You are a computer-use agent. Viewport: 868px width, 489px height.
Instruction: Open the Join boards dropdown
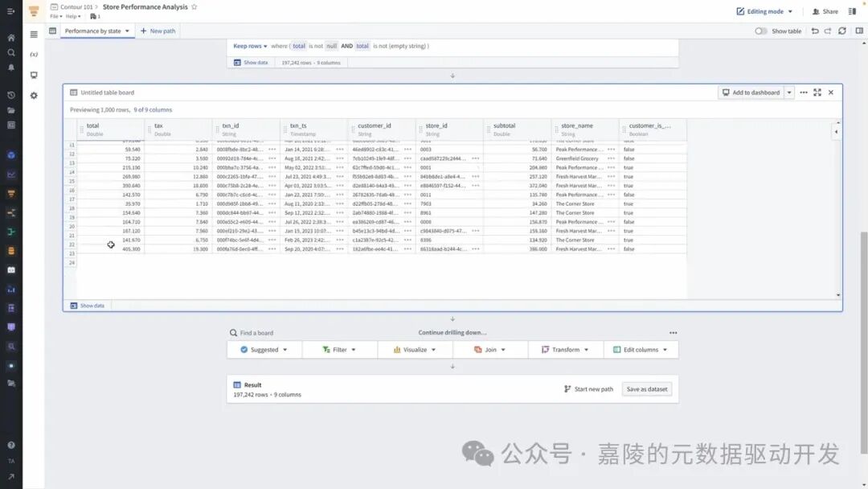point(490,349)
